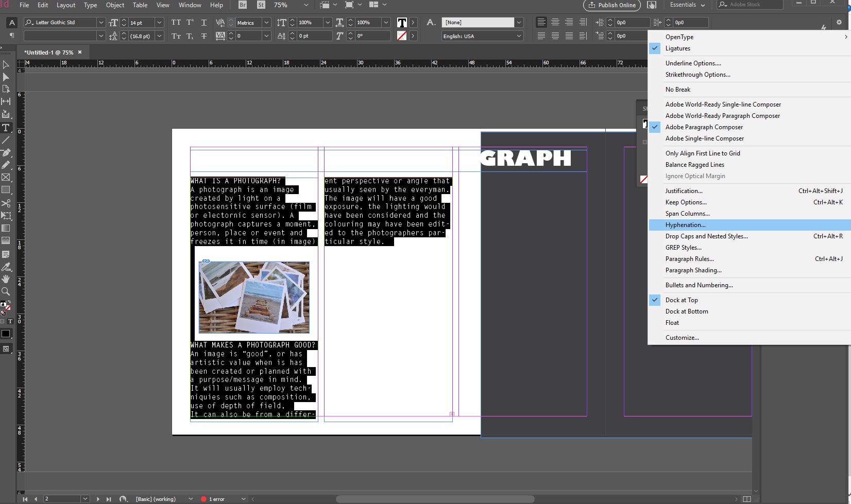Select the Scissors tool

click(x=6, y=203)
